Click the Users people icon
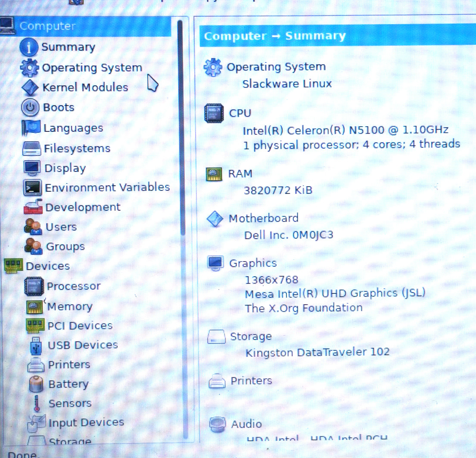The image size is (476, 458). 33,227
